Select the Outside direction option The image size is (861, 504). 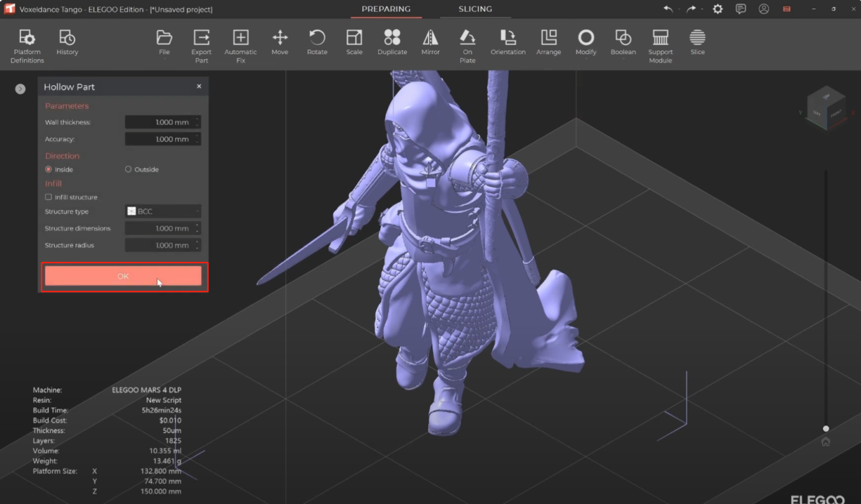pyautogui.click(x=129, y=169)
